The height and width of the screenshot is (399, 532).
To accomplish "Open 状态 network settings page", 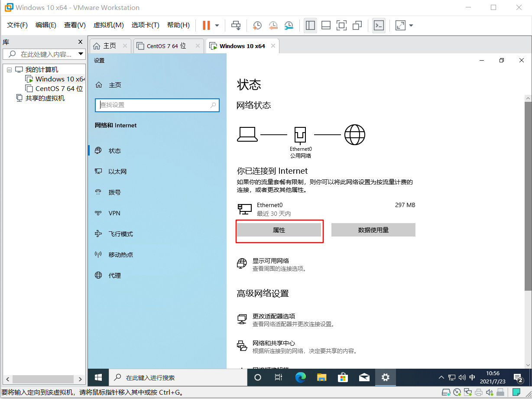I will [157, 151].
